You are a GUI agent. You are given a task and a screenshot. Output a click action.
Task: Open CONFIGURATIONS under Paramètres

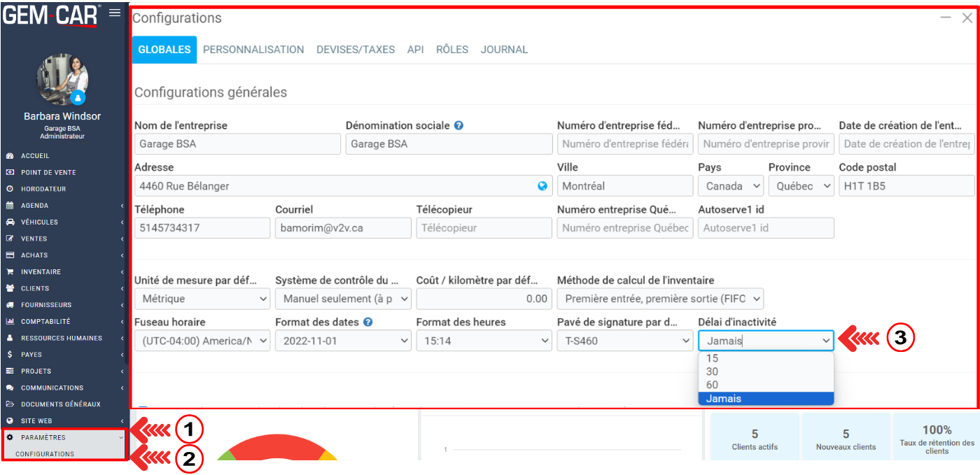(45, 454)
